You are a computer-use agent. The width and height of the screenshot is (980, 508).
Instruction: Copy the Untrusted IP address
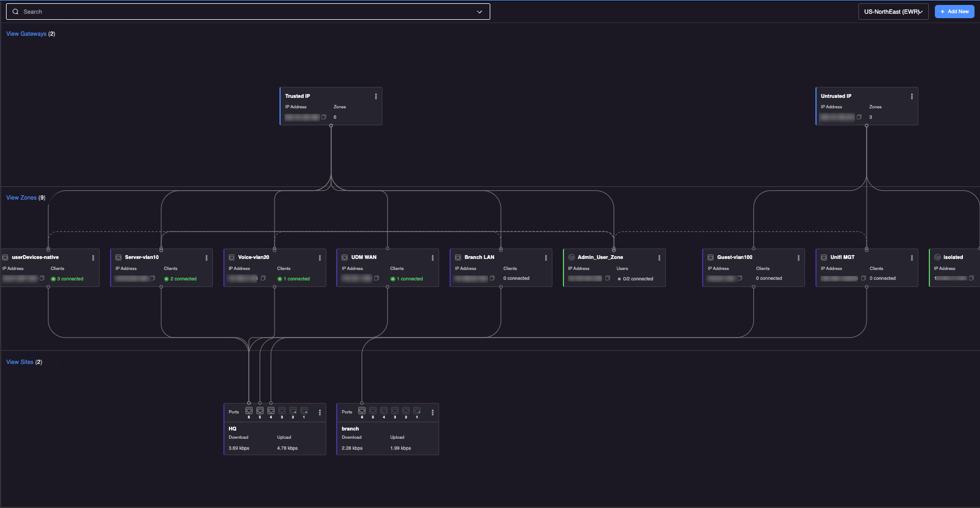pos(859,117)
